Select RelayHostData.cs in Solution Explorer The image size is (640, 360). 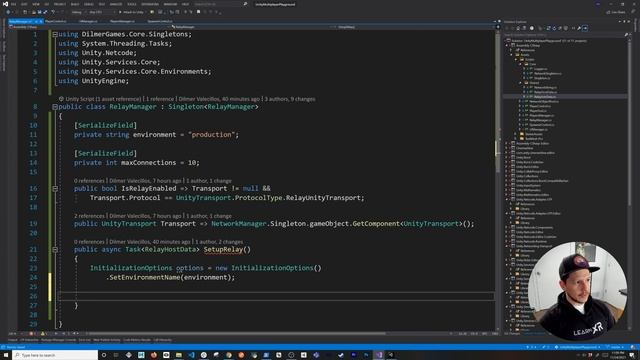[x=546, y=92]
